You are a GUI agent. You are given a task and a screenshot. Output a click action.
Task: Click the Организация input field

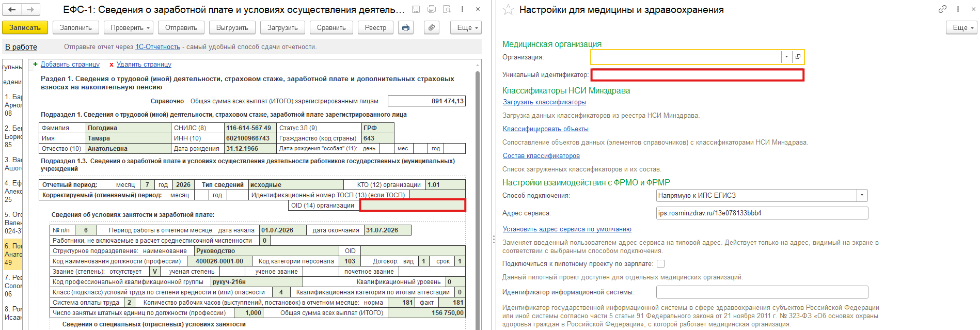[686, 57]
